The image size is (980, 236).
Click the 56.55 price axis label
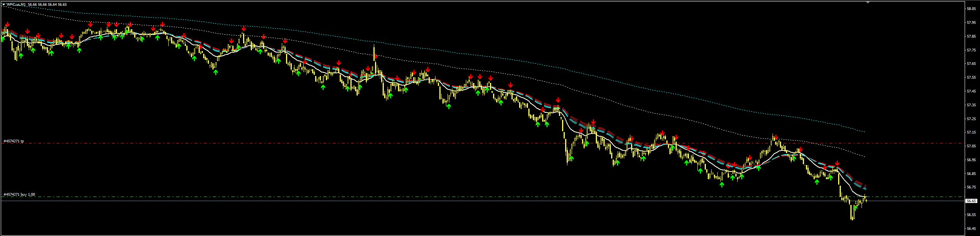[971, 215]
